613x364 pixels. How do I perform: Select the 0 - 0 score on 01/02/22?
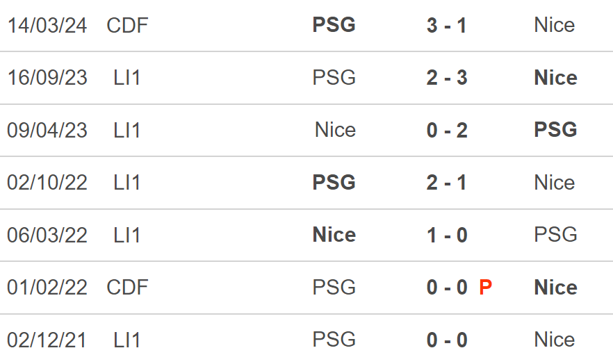pyautogui.click(x=447, y=288)
